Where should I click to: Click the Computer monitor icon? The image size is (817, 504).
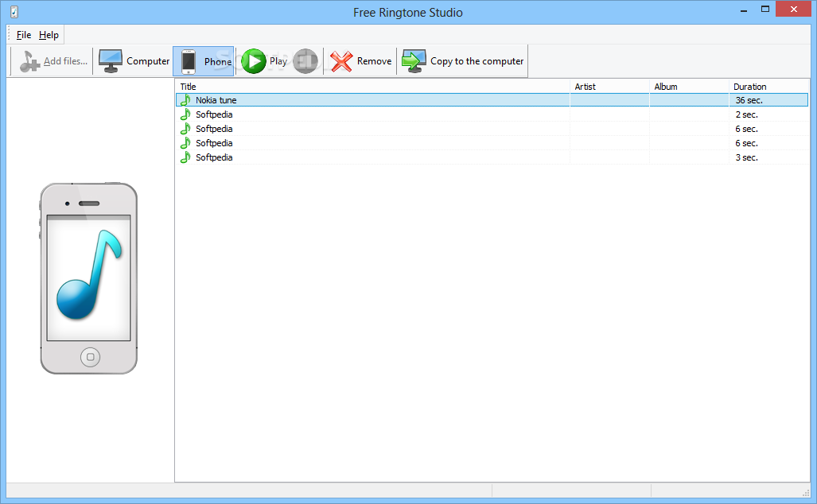pyautogui.click(x=111, y=61)
